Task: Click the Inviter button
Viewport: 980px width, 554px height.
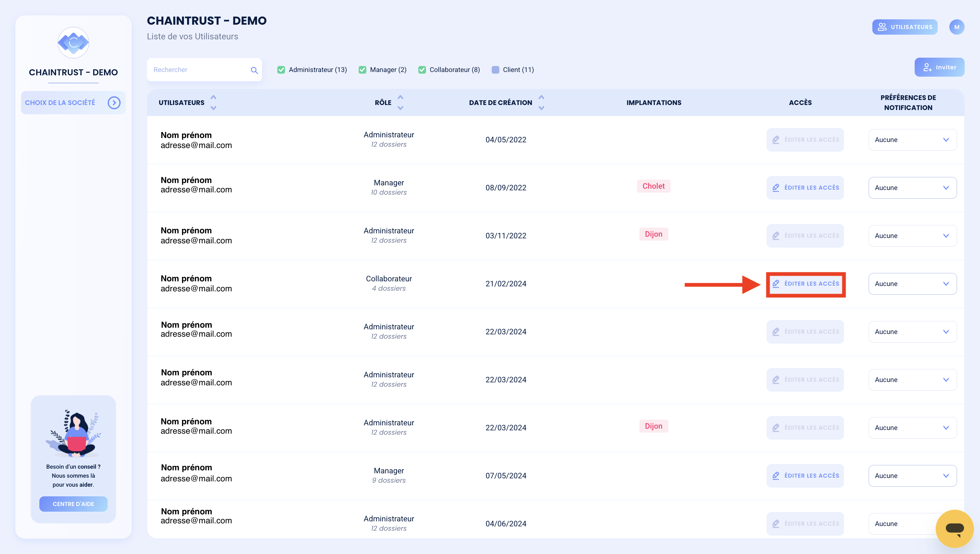Action: [x=939, y=67]
